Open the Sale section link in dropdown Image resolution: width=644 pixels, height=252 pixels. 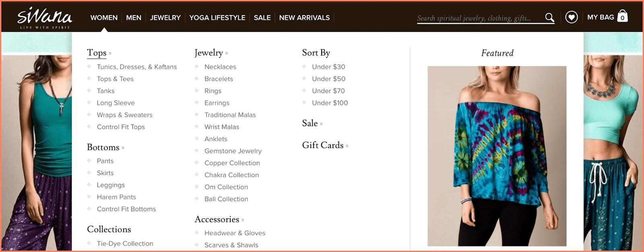point(310,123)
